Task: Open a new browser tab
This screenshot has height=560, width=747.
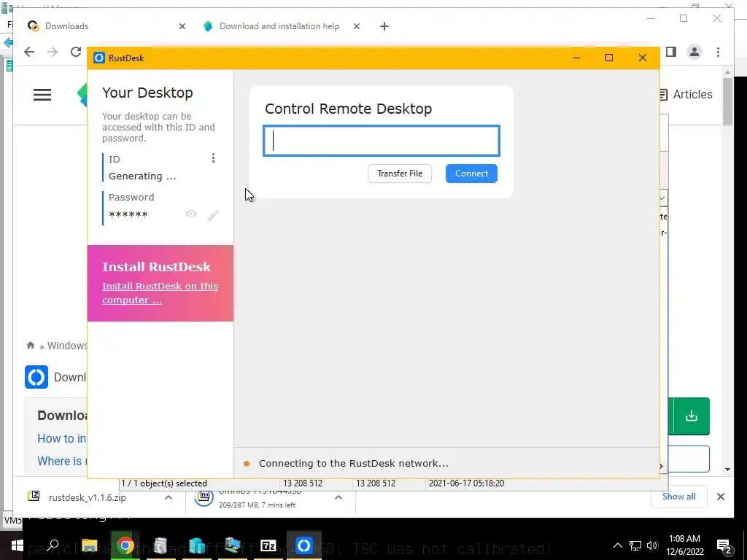Action: click(x=384, y=26)
